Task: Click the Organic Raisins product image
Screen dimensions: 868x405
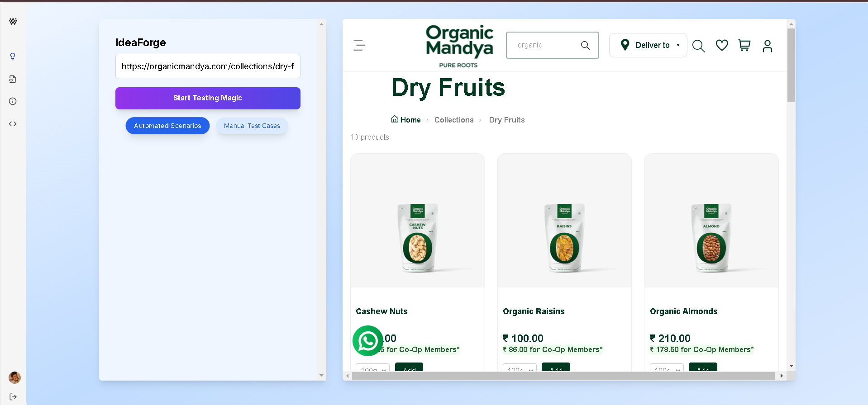Action: tap(564, 221)
